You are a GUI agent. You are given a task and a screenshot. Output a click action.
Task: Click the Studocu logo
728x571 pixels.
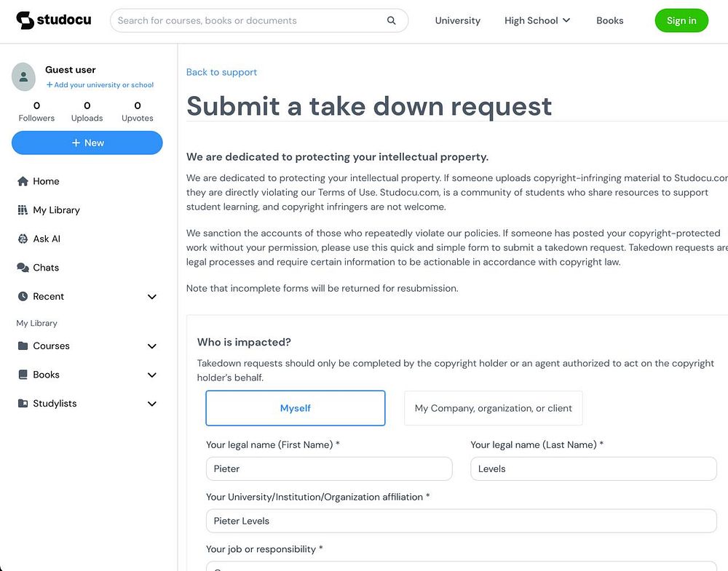[x=54, y=20]
